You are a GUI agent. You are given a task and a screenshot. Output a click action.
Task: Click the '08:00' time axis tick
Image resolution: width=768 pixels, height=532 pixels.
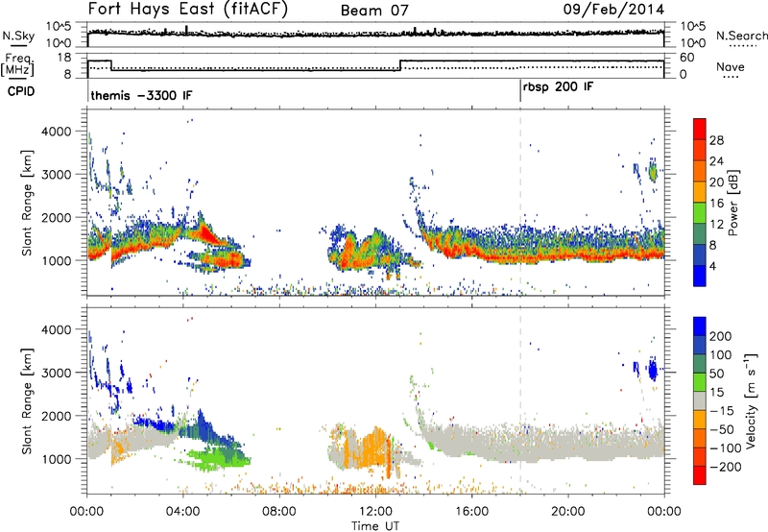(x=279, y=512)
